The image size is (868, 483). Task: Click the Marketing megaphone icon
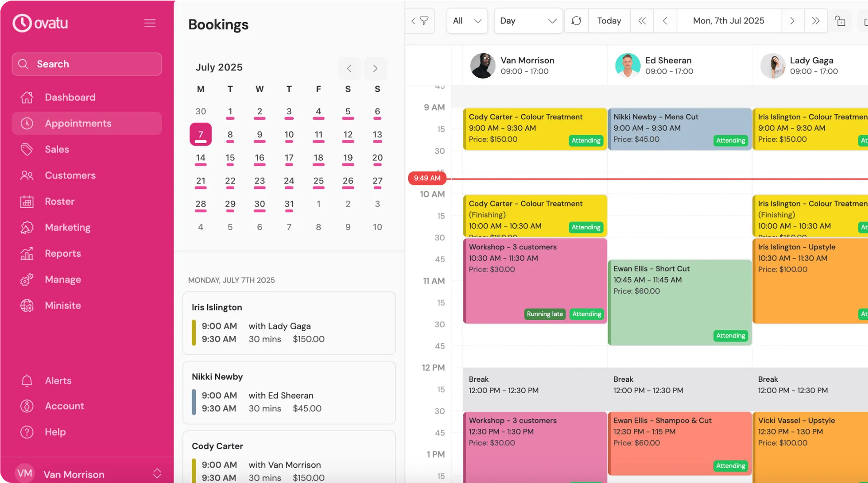tap(27, 227)
